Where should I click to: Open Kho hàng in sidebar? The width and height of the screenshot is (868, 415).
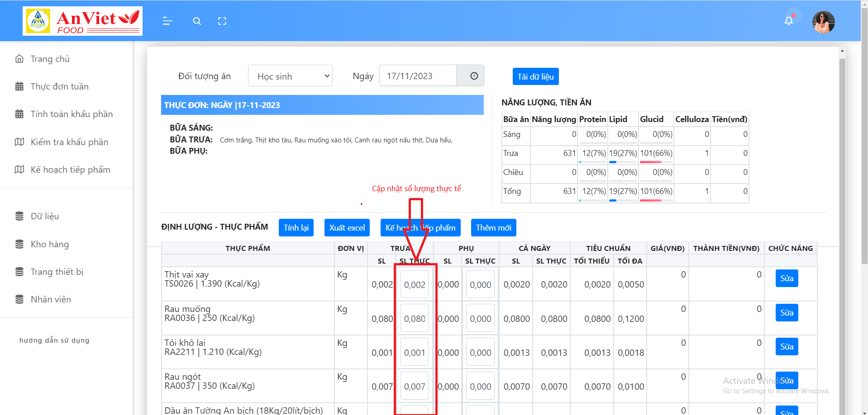(x=49, y=244)
